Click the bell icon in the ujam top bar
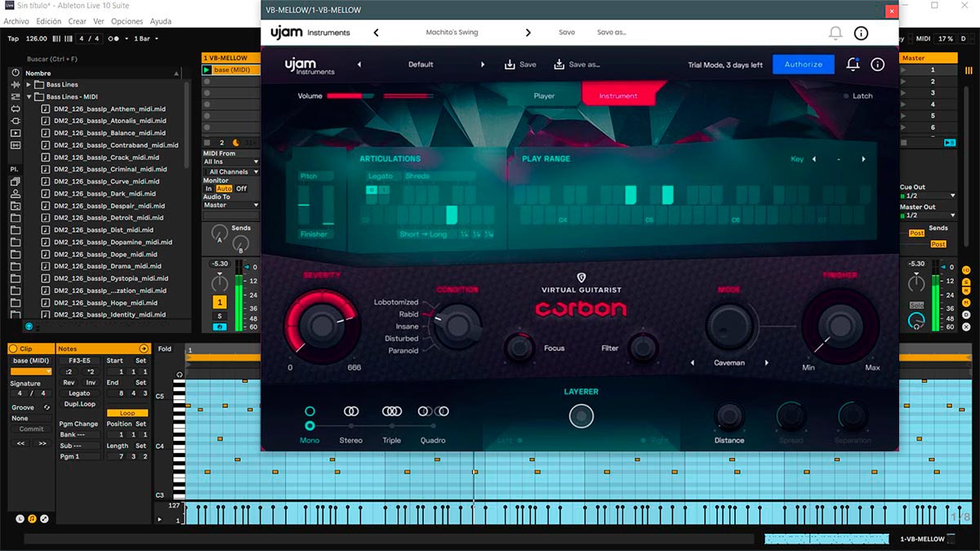980x551 pixels. coord(835,33)
